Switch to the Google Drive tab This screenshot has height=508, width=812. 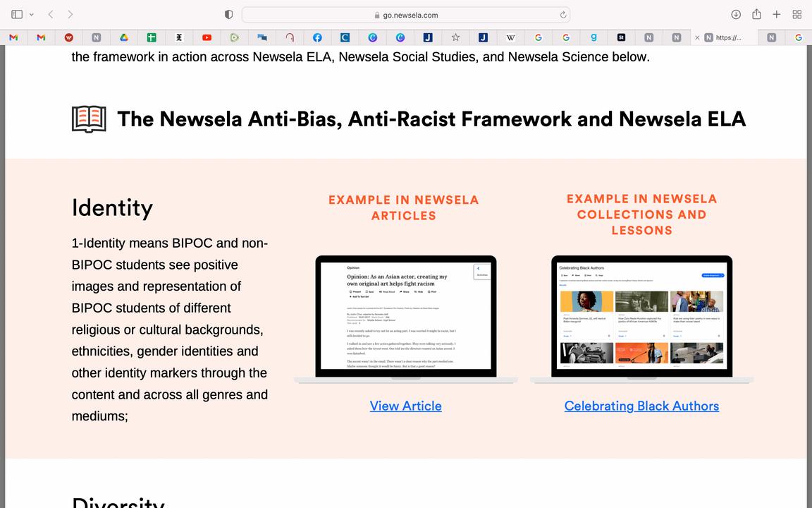pyautogui.click(x=124, y=37)
